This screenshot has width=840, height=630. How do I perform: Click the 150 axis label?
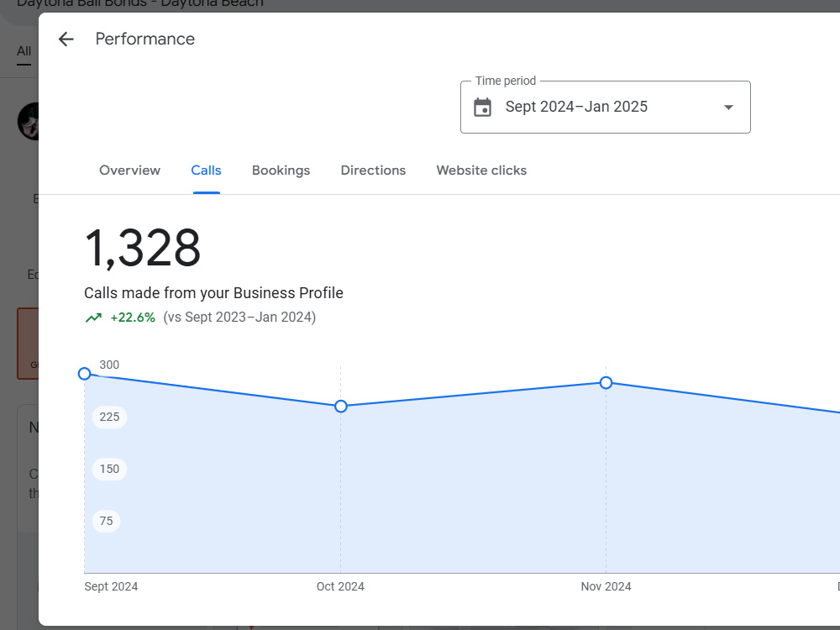click(x=109, y=469)
